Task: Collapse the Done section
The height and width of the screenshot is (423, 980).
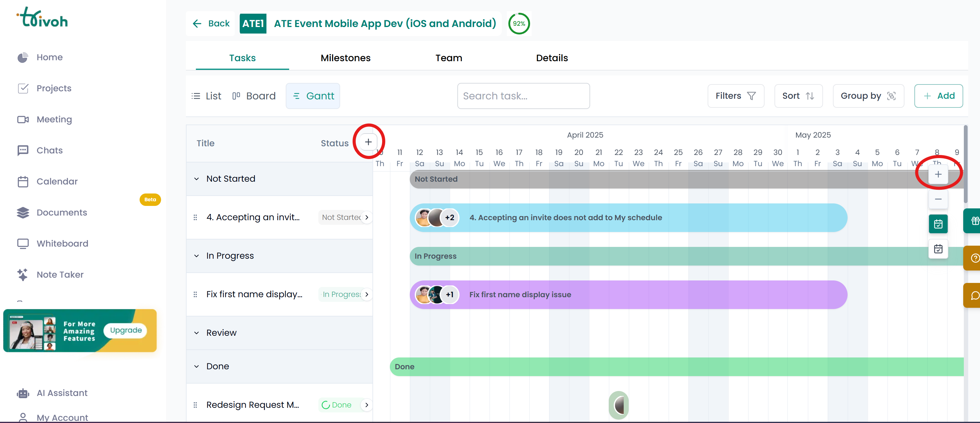Action: (197, 366)
